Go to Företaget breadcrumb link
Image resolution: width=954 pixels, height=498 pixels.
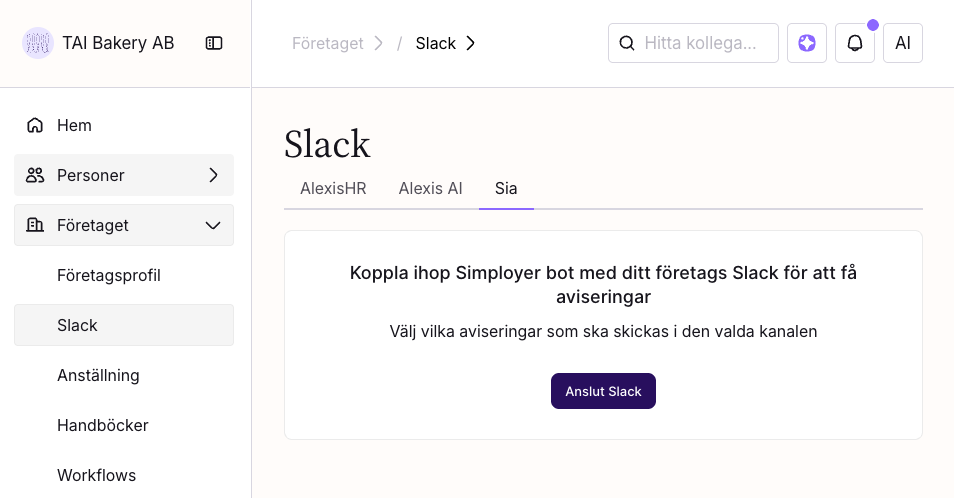pyautogui.click(x=327, y=43)
